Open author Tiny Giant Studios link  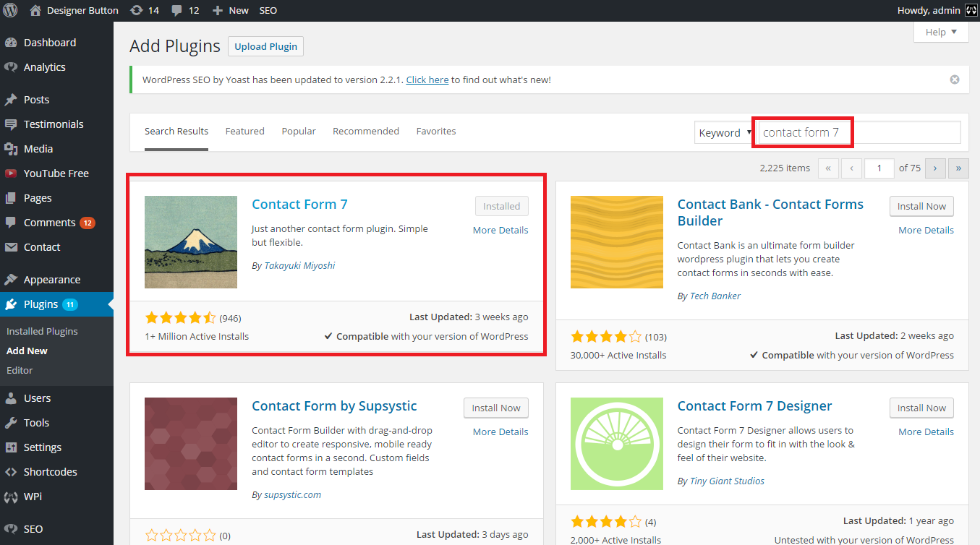(727, 481)
